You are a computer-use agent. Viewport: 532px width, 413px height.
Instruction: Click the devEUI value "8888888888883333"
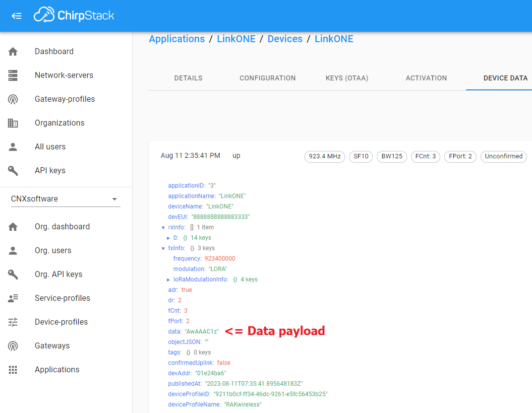coord(221,217)
